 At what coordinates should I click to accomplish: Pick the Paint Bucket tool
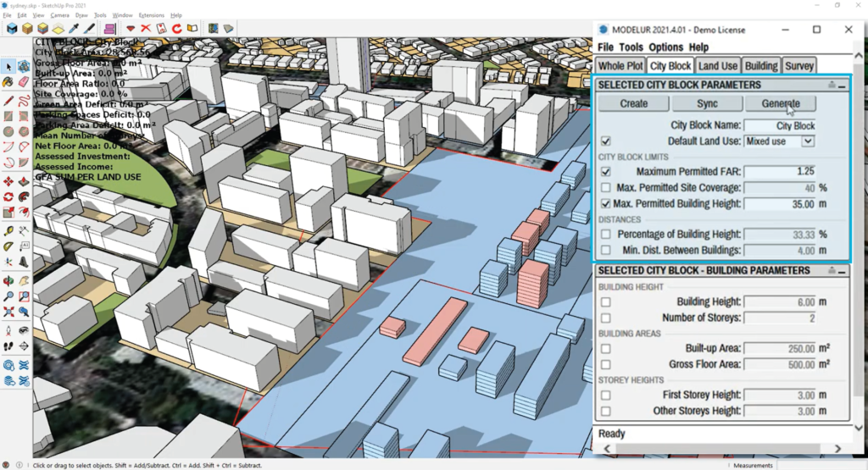[8, 82]
